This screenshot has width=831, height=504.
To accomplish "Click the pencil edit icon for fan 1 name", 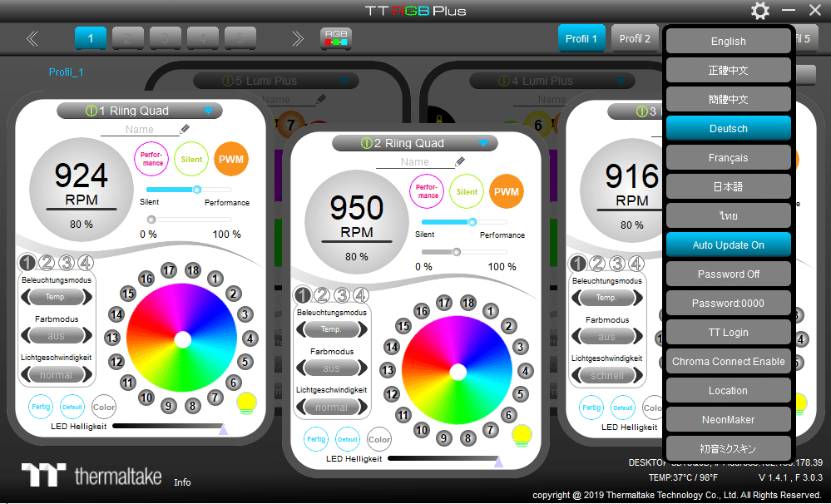I will (185, 129).
